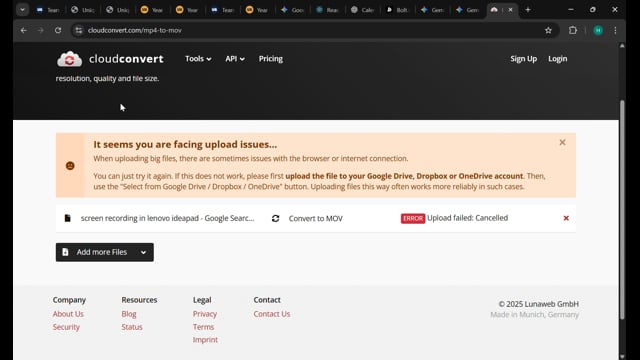Open the profile avatar icon in toolbar

tap(598, 30)
